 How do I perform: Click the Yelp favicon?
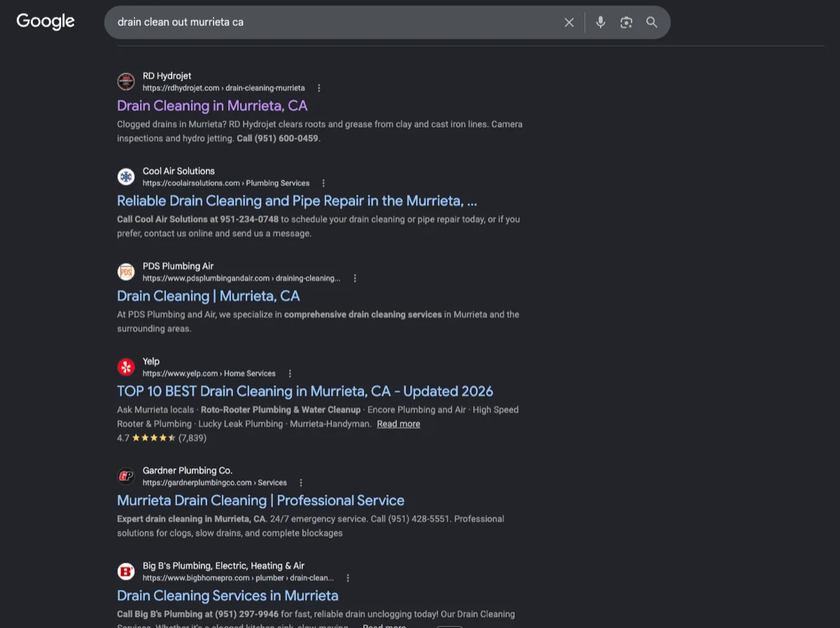(x=126, y=367)
